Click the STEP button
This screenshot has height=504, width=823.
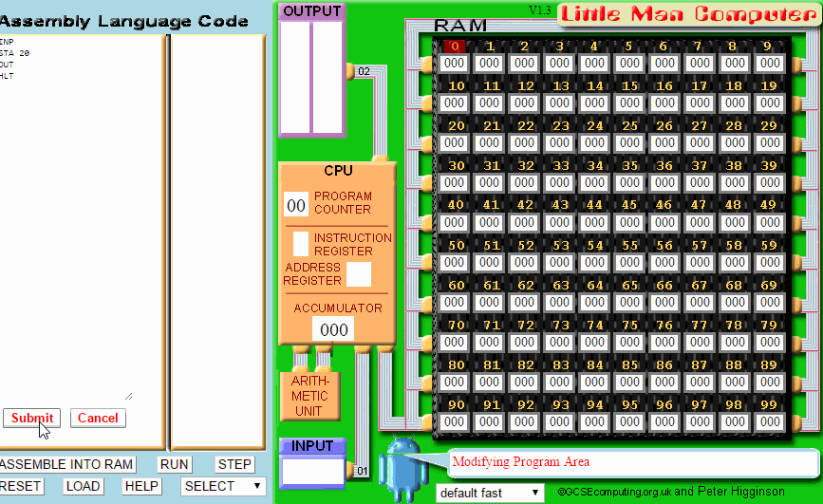234,464
